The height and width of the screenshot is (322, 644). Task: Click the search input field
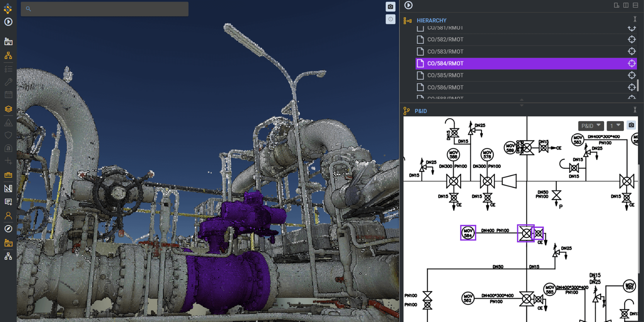(105, 9)
